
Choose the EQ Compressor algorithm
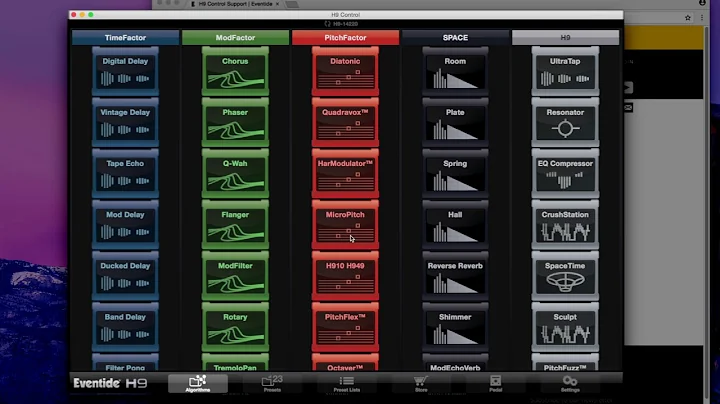565,174
